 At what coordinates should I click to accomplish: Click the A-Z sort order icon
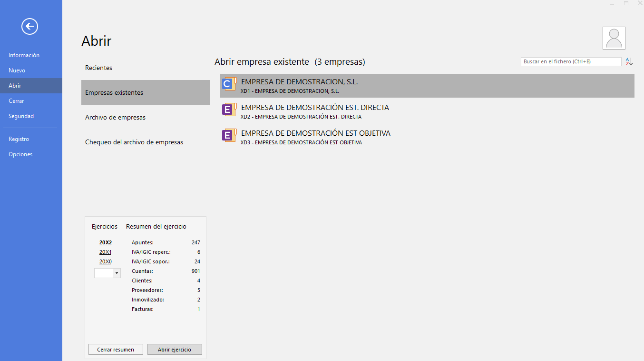tap(629, 62)
